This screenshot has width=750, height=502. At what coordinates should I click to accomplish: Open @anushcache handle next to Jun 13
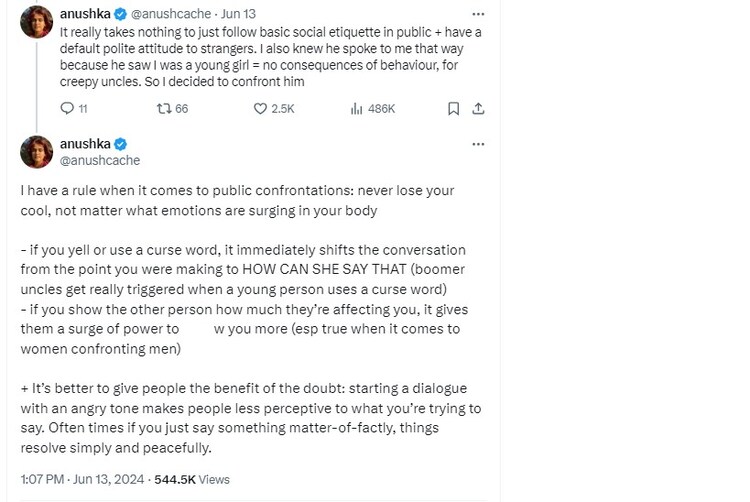171,15
